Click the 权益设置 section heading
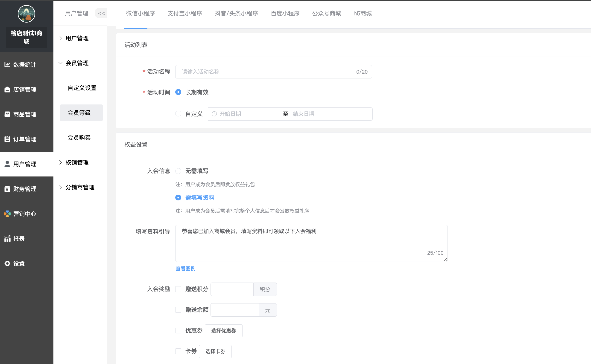The width and height of the screenshot is (591, 364). pos(136,144)
